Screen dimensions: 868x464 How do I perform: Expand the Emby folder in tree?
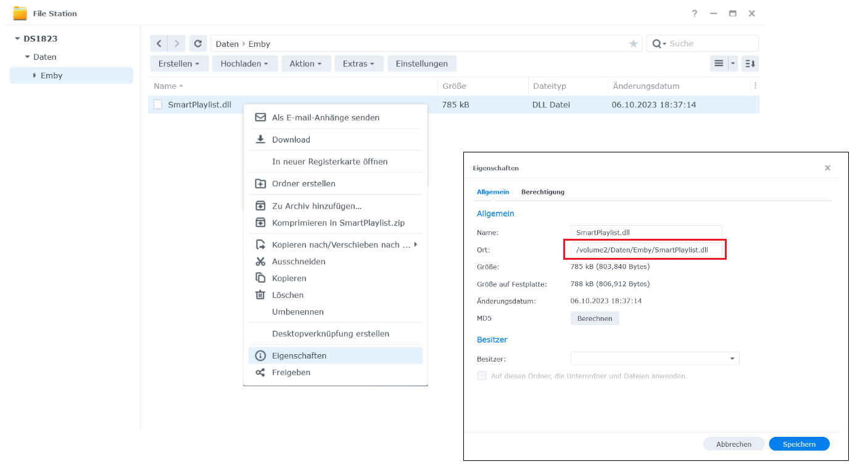(x=35, y=76)
